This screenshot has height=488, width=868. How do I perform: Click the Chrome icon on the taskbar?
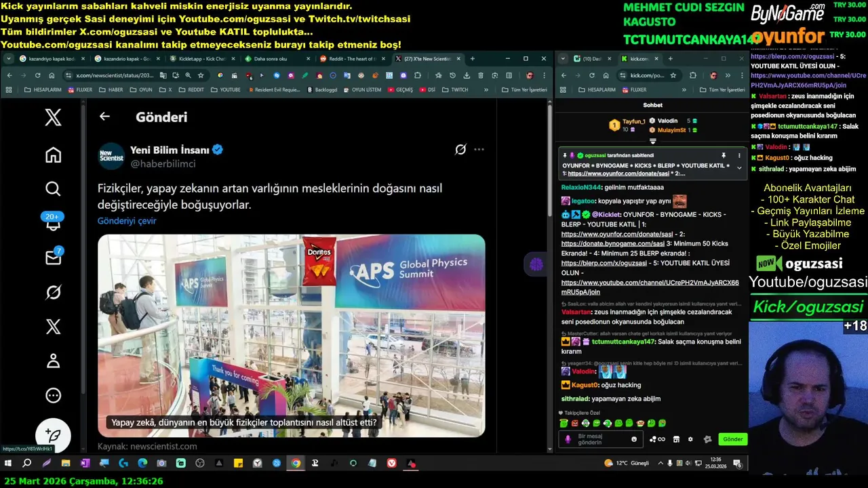[296, 463]
